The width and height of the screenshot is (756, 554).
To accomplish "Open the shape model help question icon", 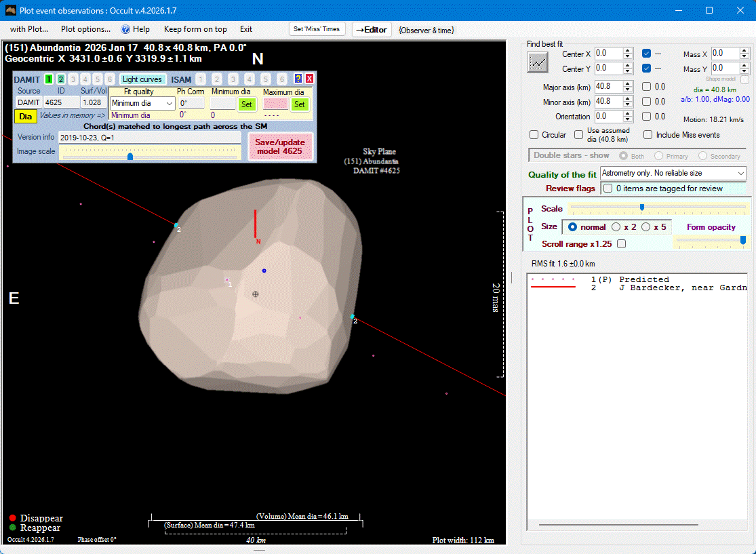I will pos(298,79).
